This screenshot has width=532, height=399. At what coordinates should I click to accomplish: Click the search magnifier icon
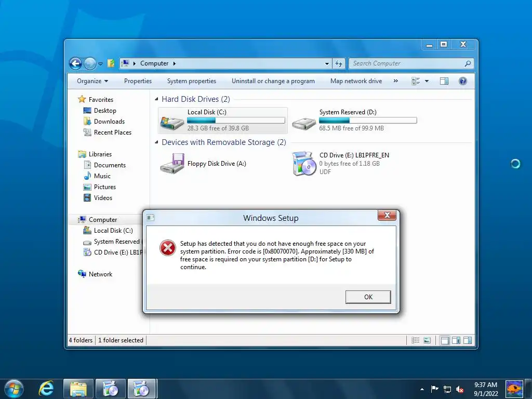click(468, 63)
